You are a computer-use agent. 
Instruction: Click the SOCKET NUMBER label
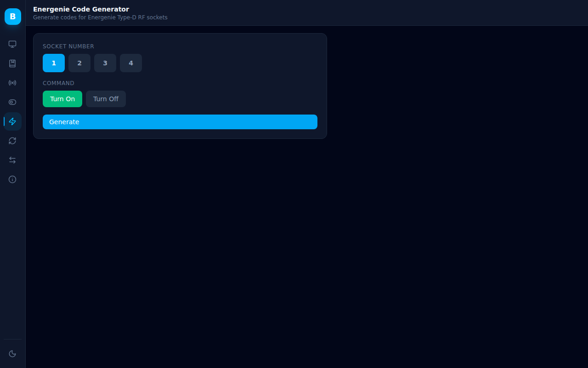click(68, 46)
